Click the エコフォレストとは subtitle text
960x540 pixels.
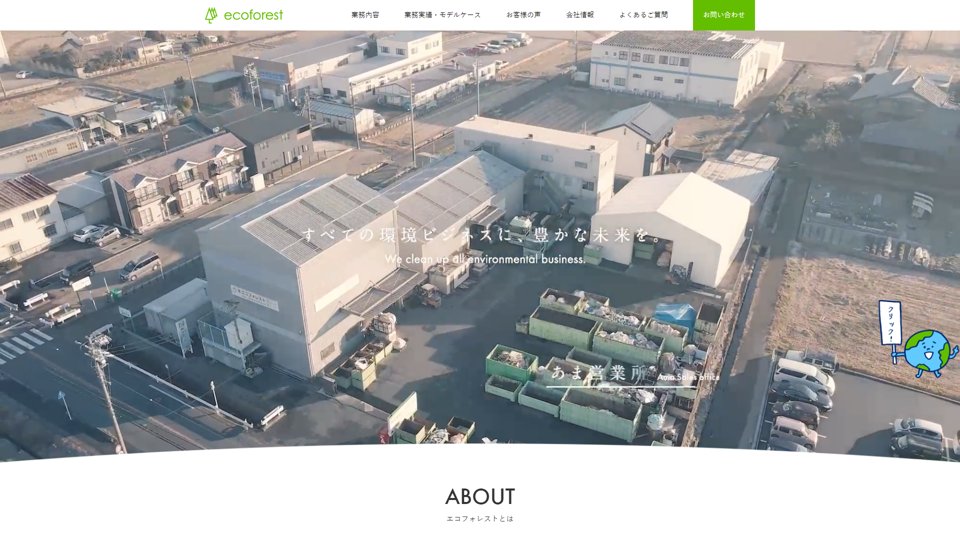click(x=480, y=519)
